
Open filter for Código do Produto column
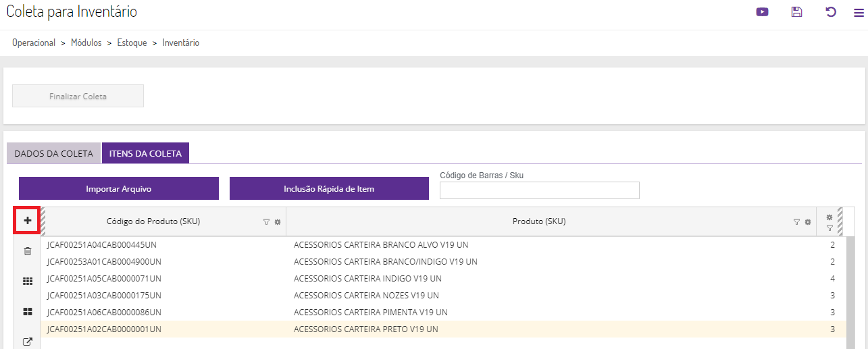pyautogui.click(x=266, y=221)
